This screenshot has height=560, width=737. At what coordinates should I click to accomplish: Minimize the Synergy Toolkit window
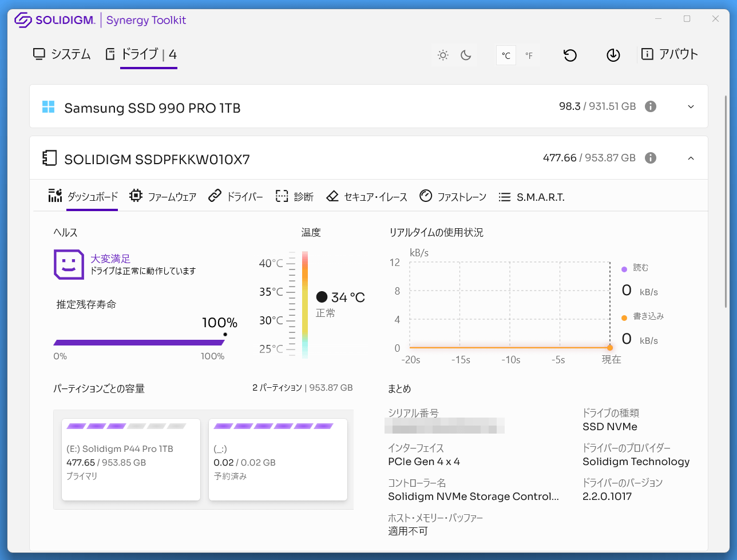click(x=659, y=19)
